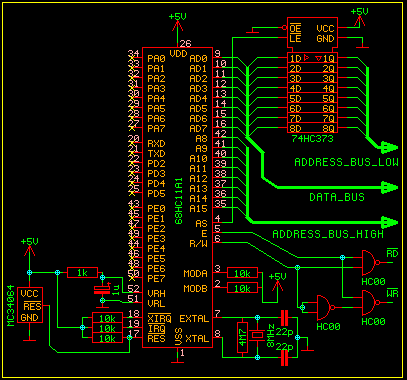This screenshot has width=407, height=380.
Task: Select the upper 22p capacitor on EXTAL
Action: (x=284, y=318)
